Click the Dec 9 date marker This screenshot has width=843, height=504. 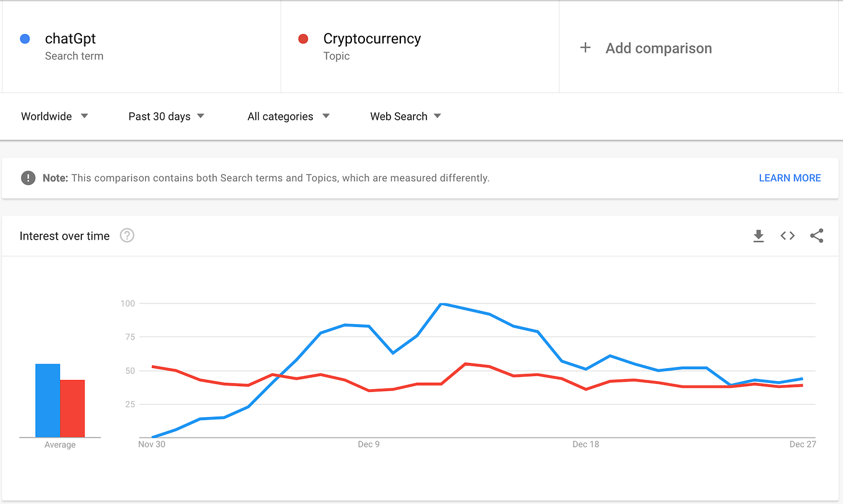(x=369, y=444)
